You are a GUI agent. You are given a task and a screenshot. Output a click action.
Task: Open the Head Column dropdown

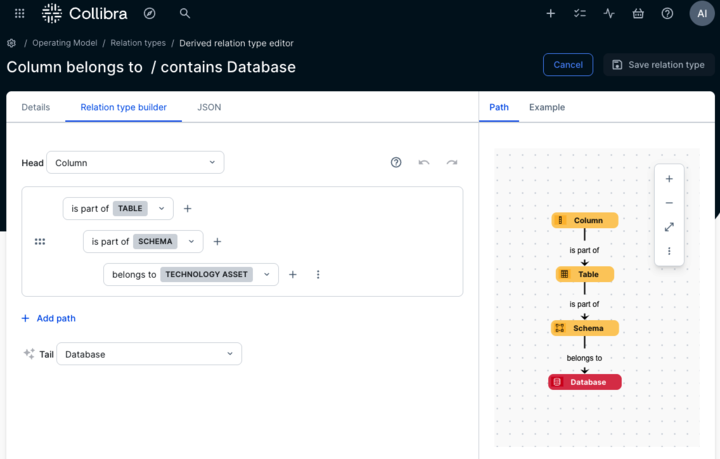point(135,162)
